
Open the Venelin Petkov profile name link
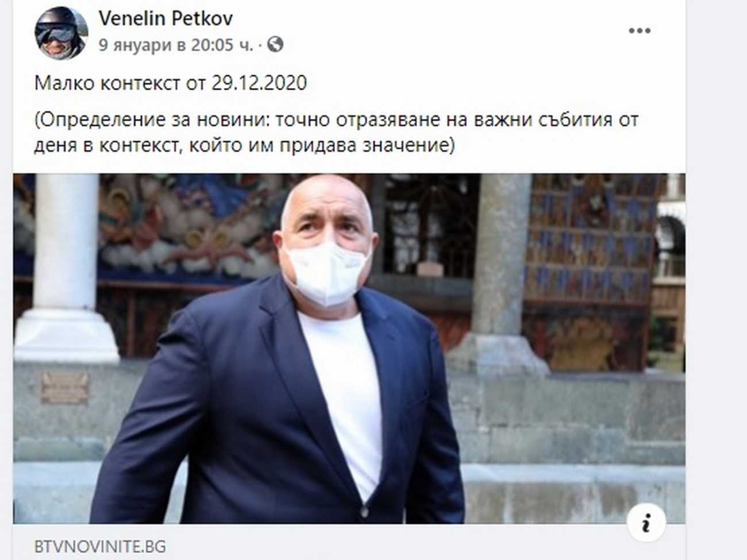(165, 18)
